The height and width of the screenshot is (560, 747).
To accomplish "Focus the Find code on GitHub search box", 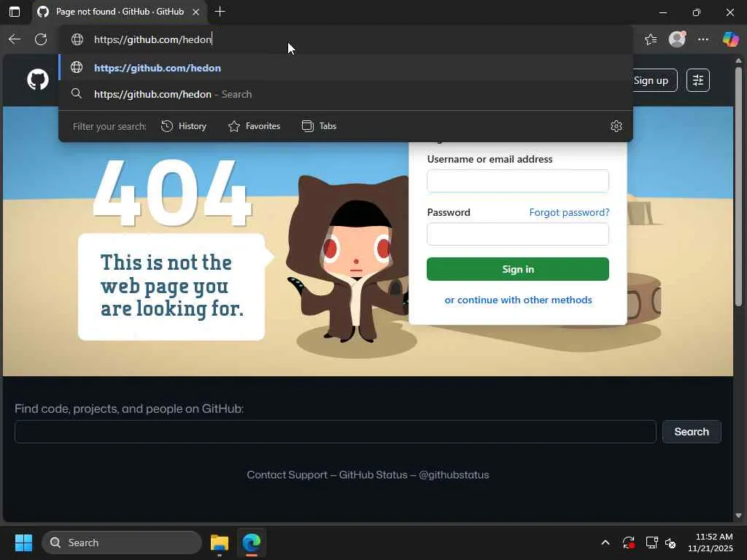I will (336, 432).
